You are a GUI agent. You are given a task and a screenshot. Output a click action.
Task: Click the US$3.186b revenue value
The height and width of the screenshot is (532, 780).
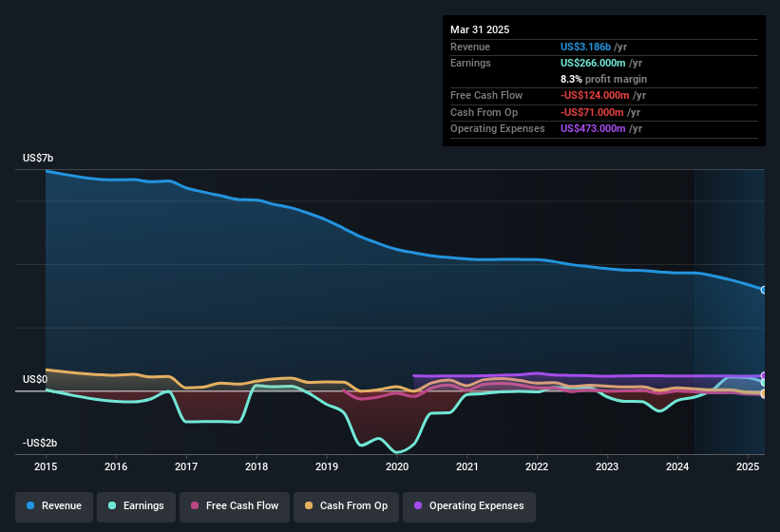tap(585, 47)
